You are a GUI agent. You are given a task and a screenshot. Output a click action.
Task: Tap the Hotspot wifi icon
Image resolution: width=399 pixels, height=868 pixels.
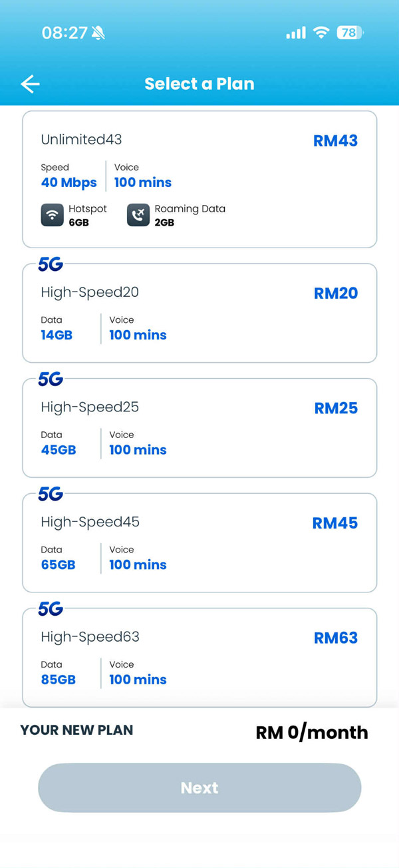pos(52,215)
